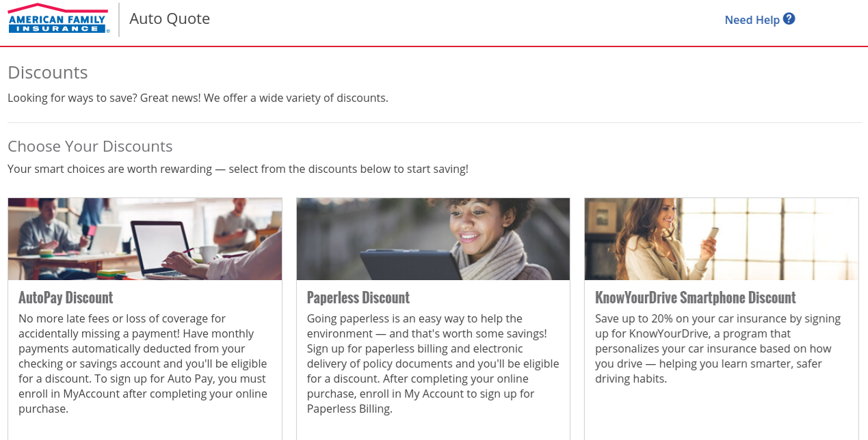Click the Choose Your Discounts heading
This screenshot has height=440, width=868.
(x=90, y=145)
